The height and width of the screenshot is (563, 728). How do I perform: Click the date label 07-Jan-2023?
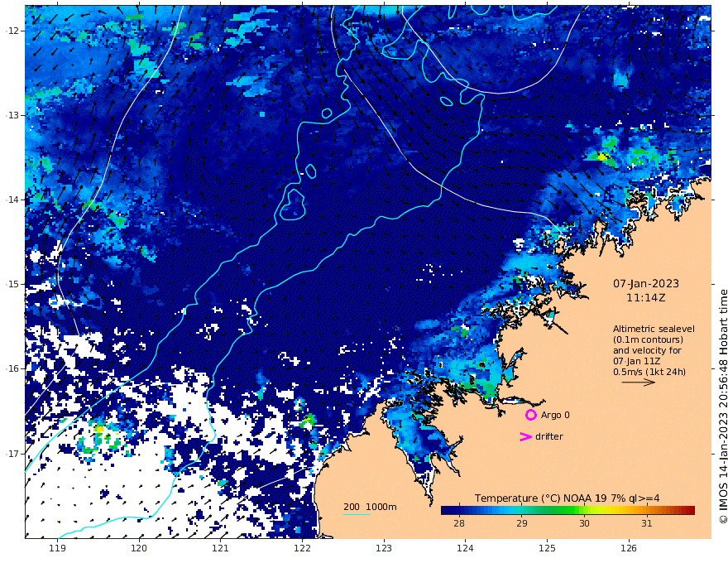(x=646, y=283)
